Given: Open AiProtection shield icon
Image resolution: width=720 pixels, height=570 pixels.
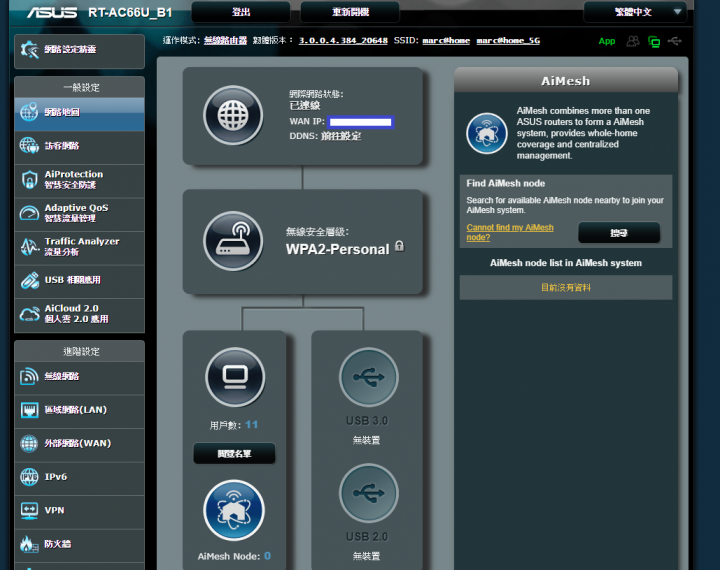Looking at the screenshot, I should 29,179.
